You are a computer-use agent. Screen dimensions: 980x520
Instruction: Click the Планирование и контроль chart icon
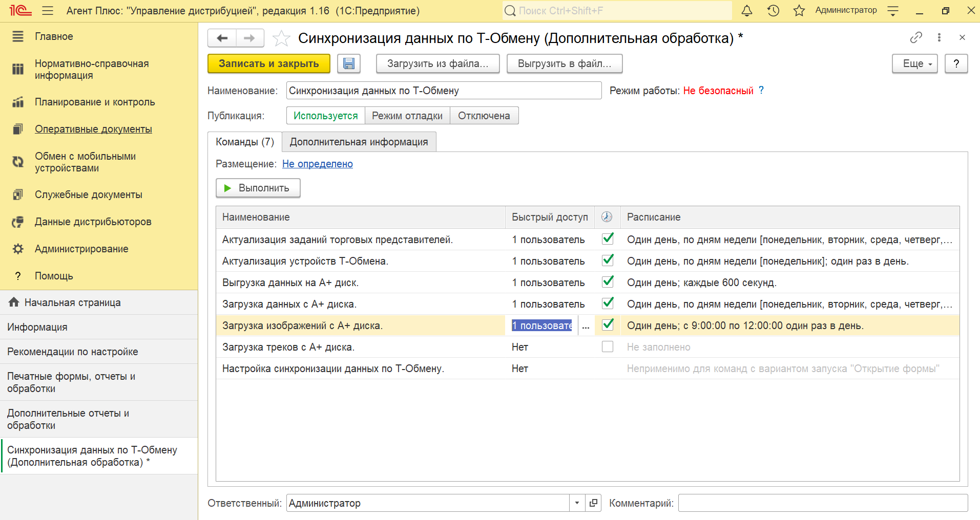coord(18,102)
